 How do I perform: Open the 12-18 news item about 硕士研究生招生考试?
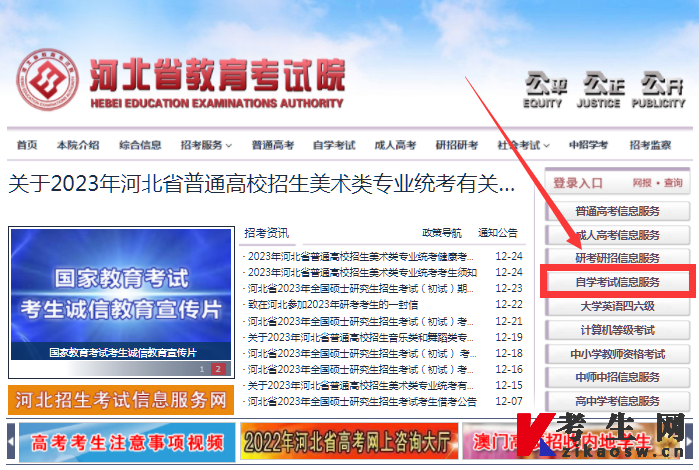362,353
